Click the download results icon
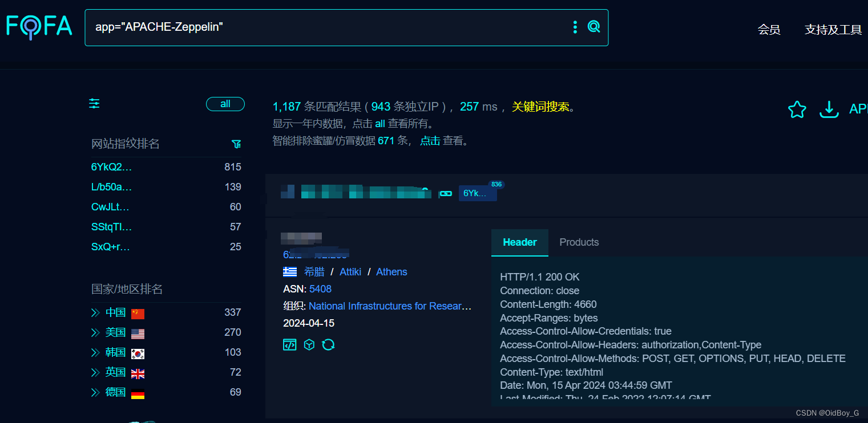Viewport: 868px width, 423px height. click(x=829, y=109)
